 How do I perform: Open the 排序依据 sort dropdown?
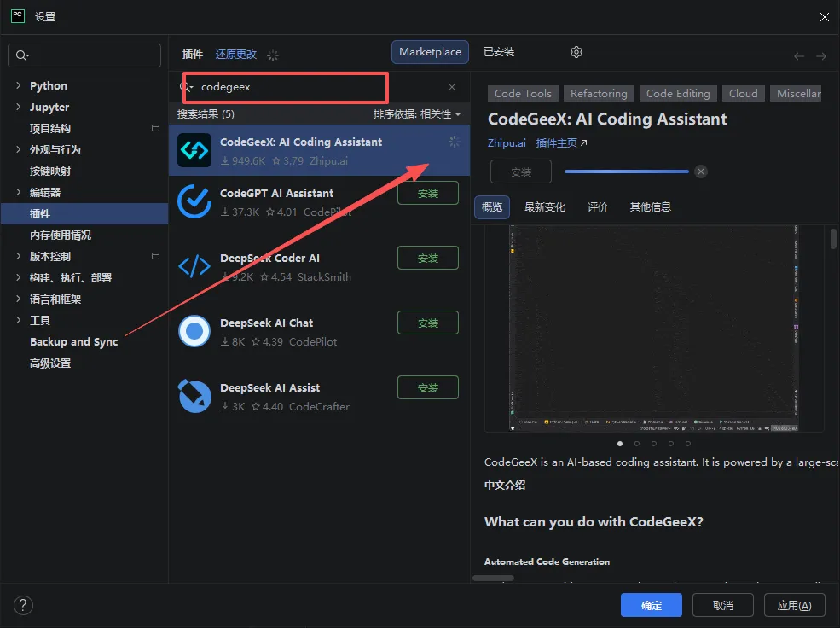pos(417,114)
